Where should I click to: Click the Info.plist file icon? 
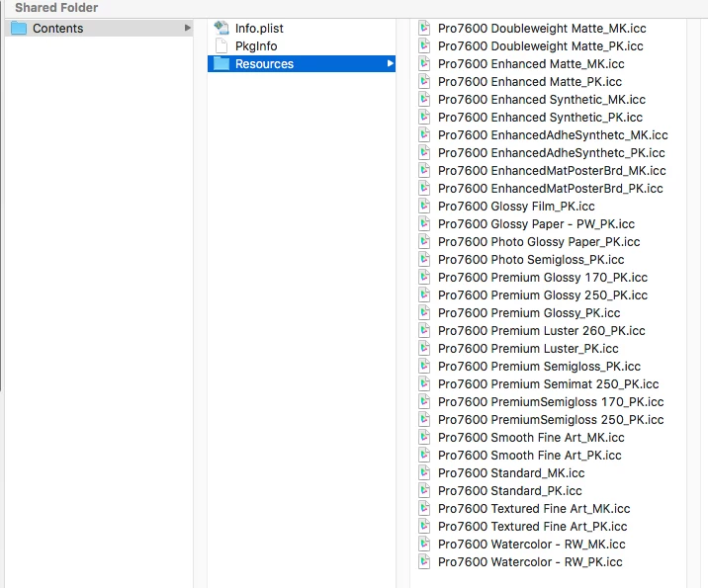(x=221, y=28)
